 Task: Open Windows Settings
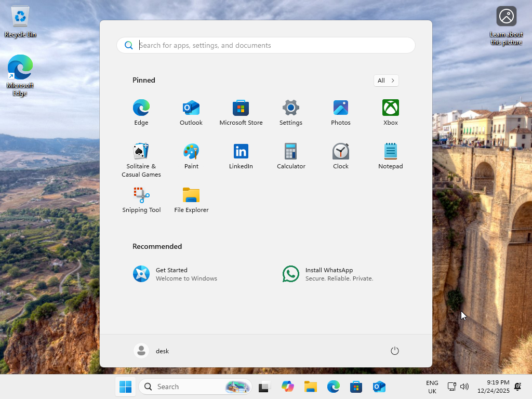pyautogui.click(x=291, y=112)
